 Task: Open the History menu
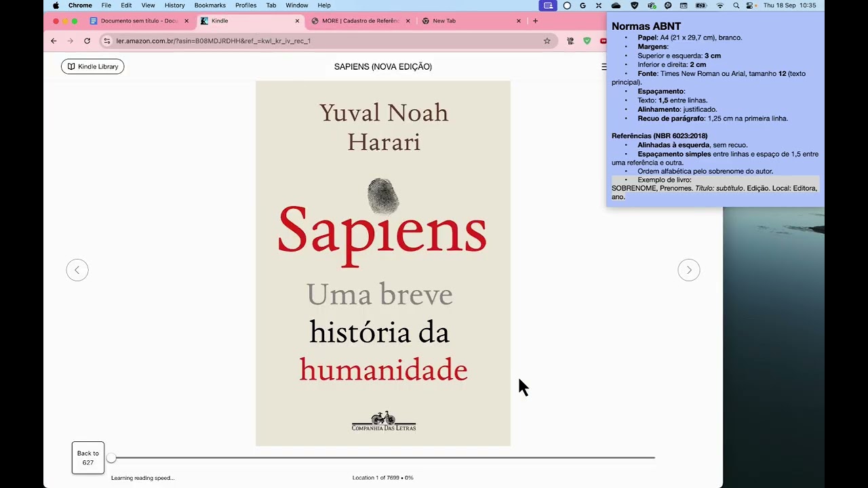tap(174, 5)
